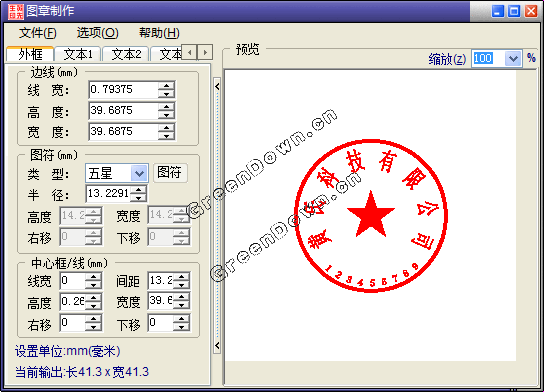Decrease border 宽度 value with down arrow
The height and width of the screenshot is (392, 544).
click(167, 136)
